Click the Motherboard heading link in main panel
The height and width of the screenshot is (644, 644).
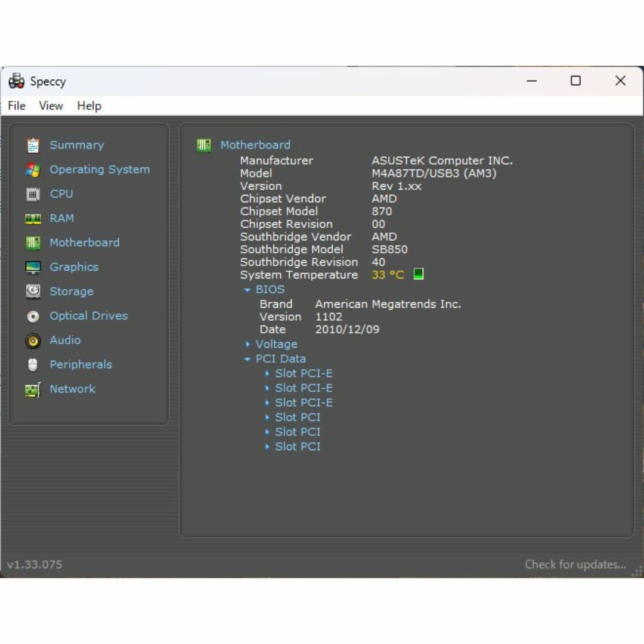pyautogui.click(x=255, y=145)
